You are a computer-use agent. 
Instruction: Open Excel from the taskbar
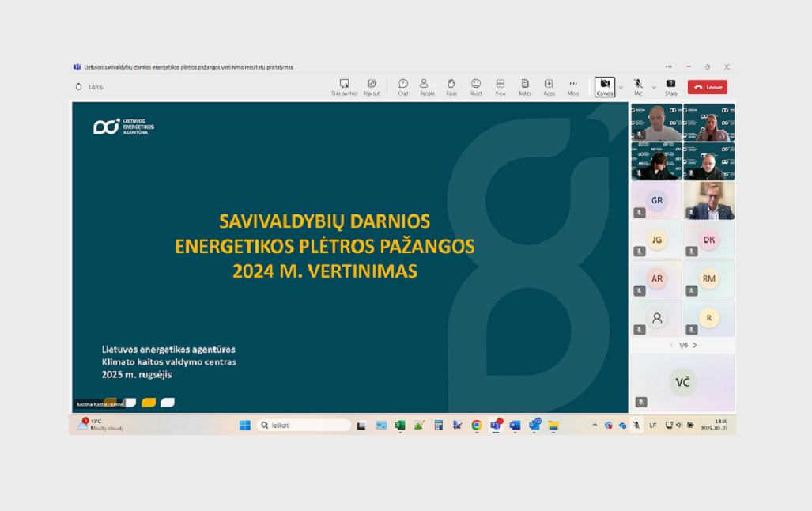(x=400, y=426)
